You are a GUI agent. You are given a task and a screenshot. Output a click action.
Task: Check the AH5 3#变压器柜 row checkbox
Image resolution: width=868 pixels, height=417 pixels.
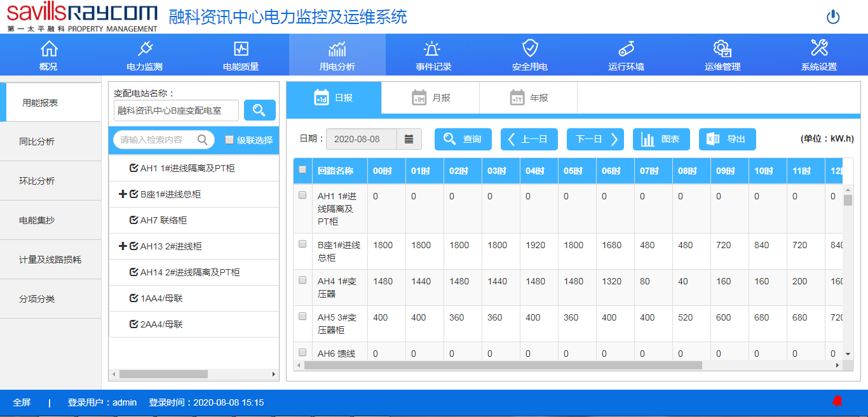click(x=302, y=316)
